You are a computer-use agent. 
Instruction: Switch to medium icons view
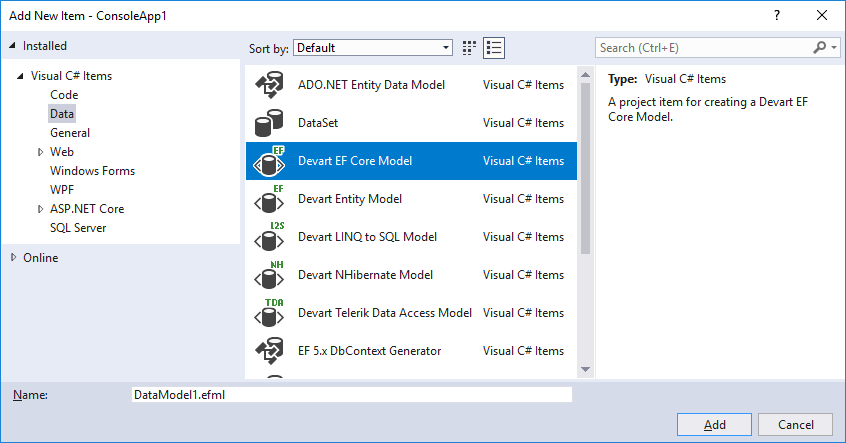(469, 48)
